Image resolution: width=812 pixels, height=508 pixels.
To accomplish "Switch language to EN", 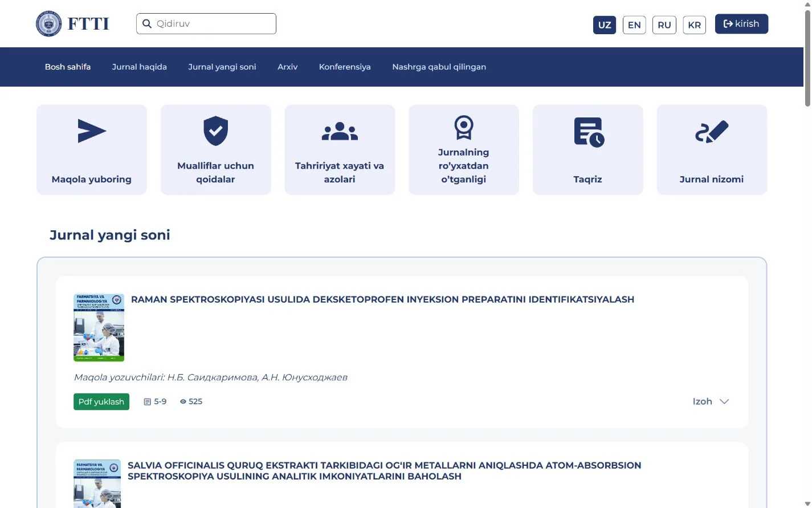I will tap(634, 25).
